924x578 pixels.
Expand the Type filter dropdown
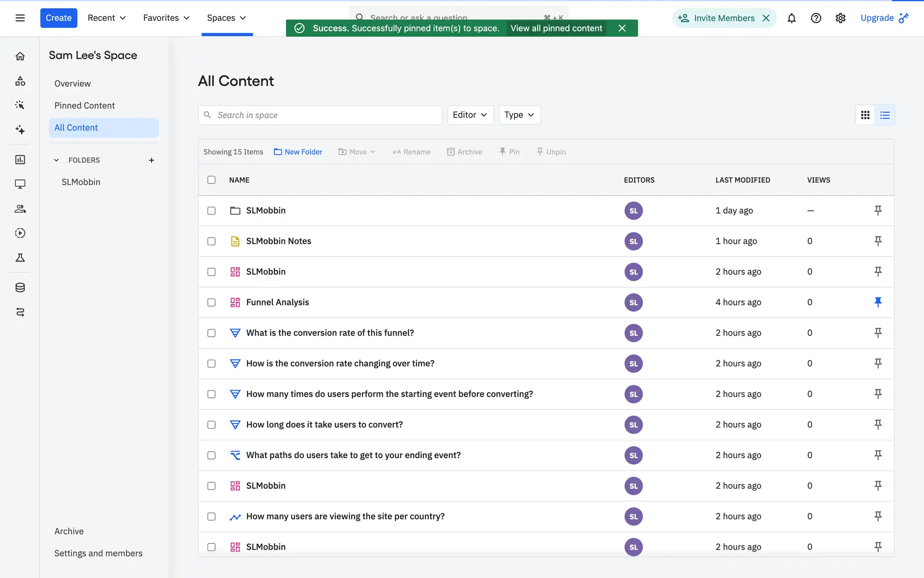519,115
